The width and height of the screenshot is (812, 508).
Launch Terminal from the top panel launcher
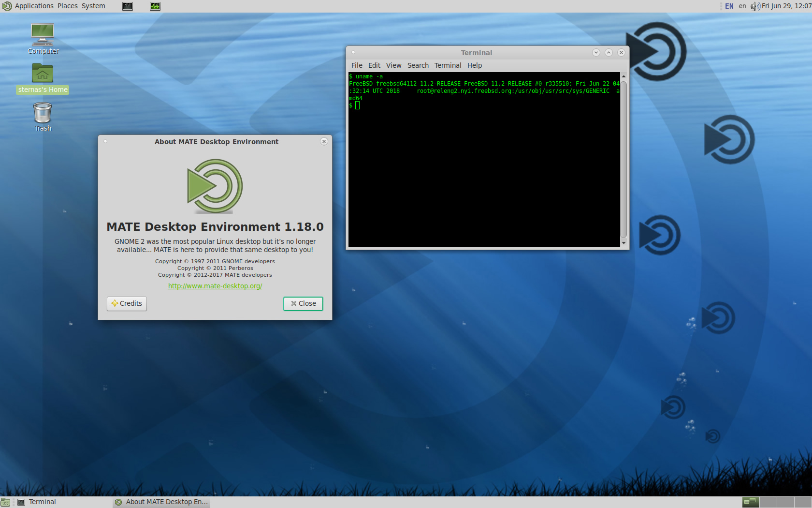tap(128, 6)
